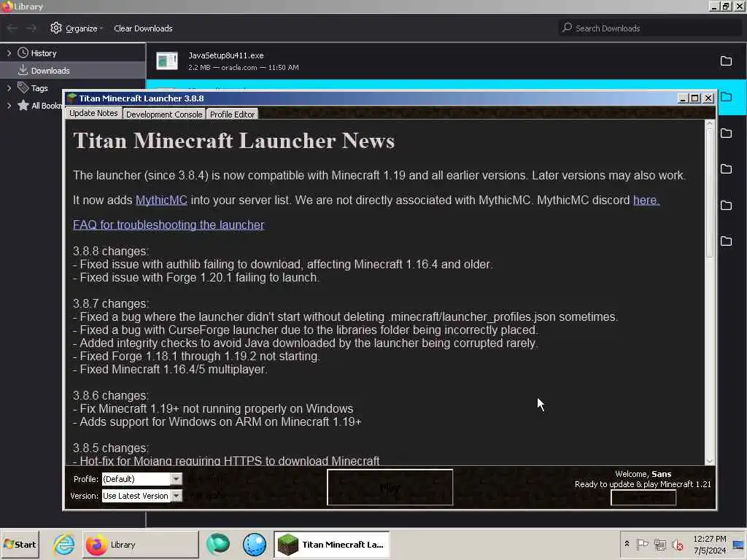Expand the Tags tree node
This screenshot has height=560, width=747.
point(9,87)
